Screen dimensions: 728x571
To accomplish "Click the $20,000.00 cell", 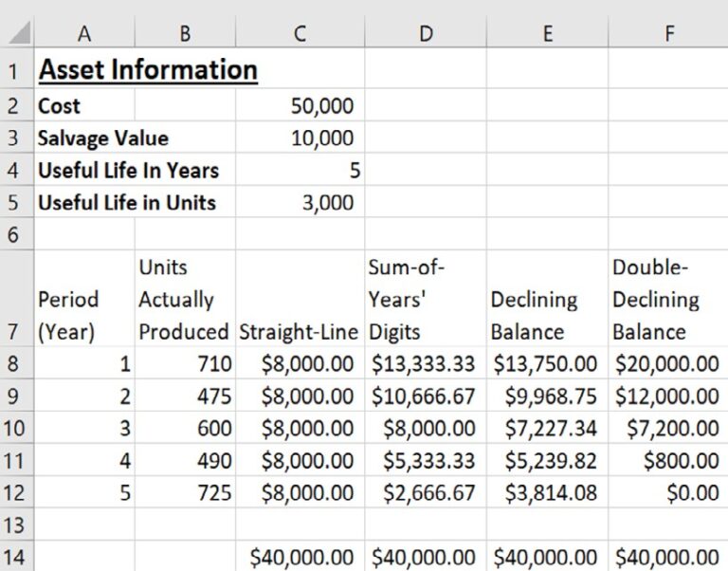I will tap(668, 363).
